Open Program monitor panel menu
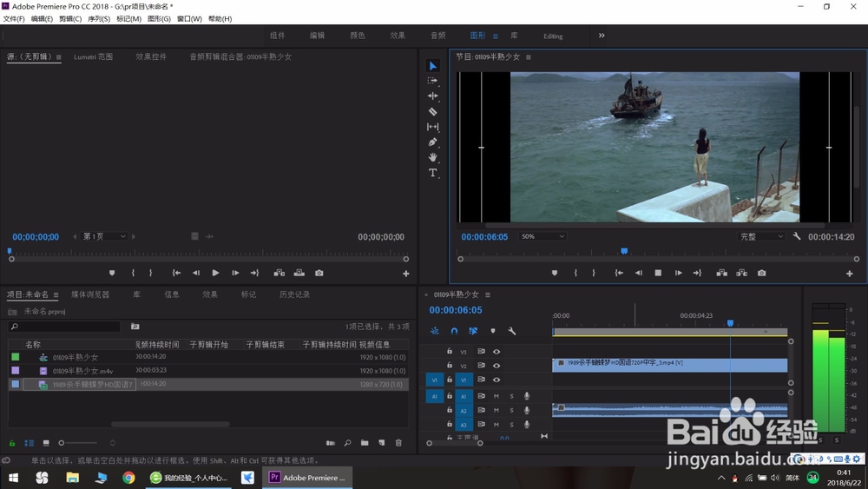868x489 pixels. pyautogui.click(x=528, y=57)
